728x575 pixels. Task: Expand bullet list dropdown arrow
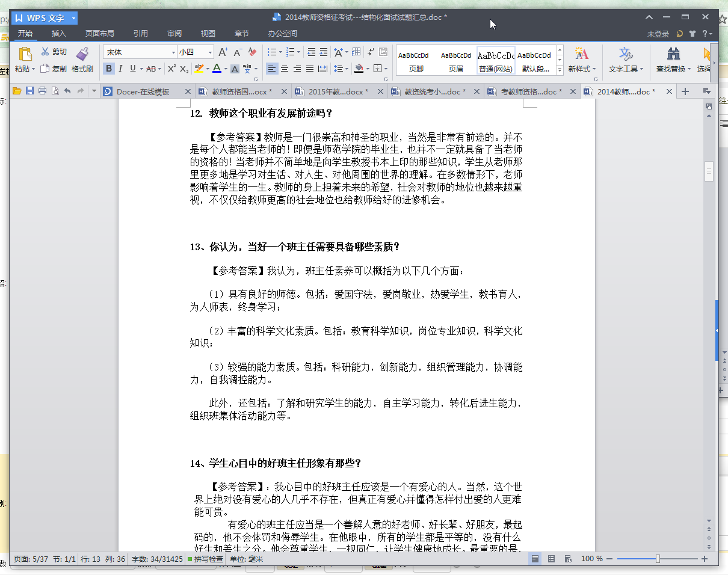pos(280,52)
